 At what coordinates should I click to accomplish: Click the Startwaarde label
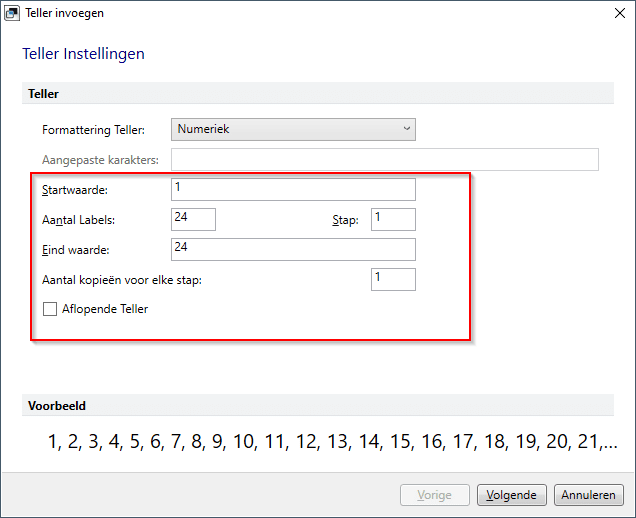pos(75,190)
